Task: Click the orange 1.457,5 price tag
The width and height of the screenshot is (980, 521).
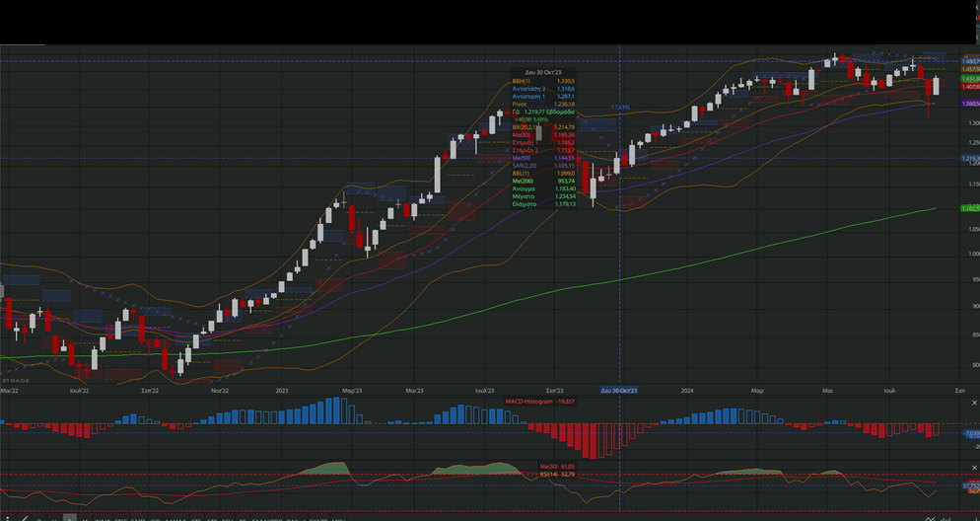Action: [970, 69]
